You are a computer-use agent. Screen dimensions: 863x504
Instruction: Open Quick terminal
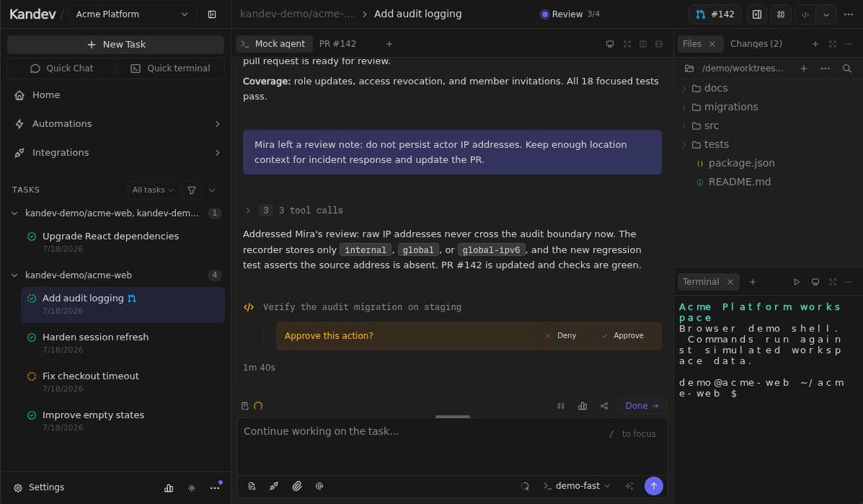coord(170,68)
